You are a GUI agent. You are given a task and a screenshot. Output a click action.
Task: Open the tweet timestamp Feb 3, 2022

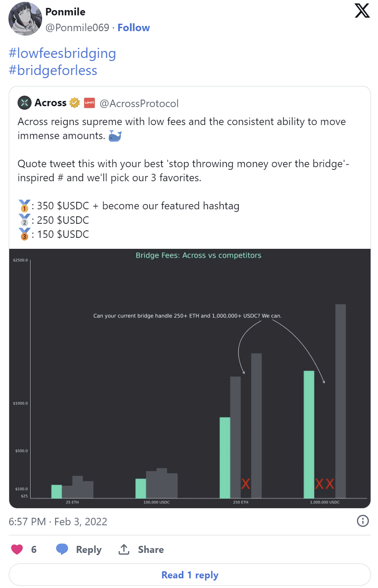[58, 521]
